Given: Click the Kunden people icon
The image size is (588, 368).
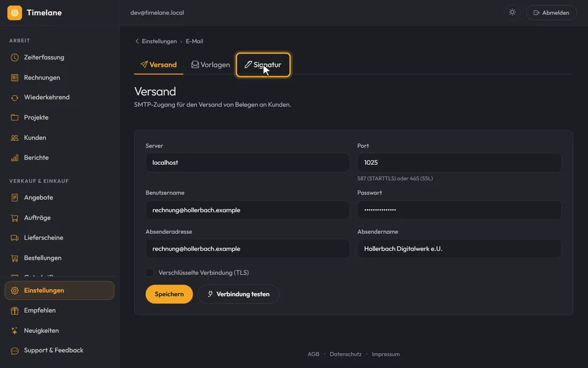Looking at the screenshot, I should (x=15, y=138).
